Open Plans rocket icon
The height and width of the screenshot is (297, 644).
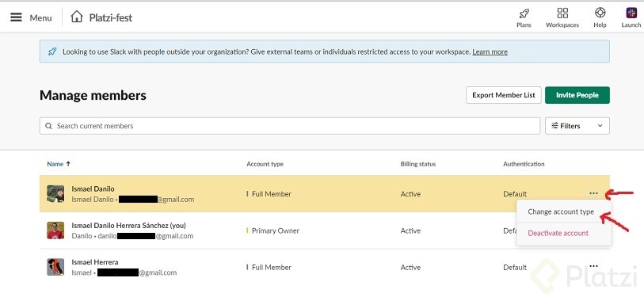click(x=524, y=13)
